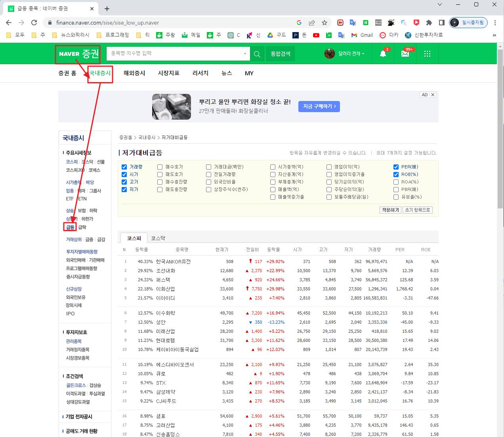Uncheck the 고가 checkbox
504x437 pixels.
(124, 182)
